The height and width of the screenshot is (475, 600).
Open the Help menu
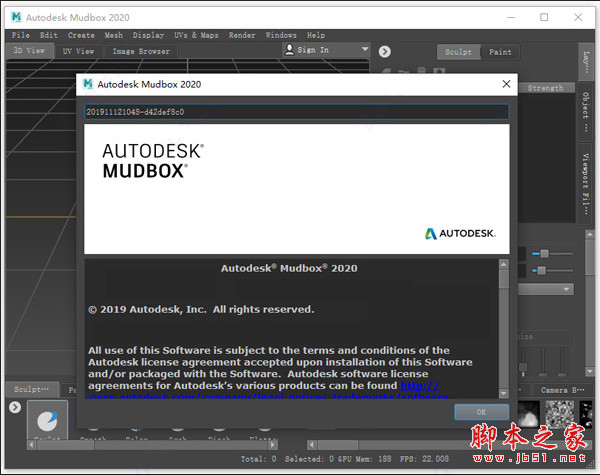click(316, 35)
